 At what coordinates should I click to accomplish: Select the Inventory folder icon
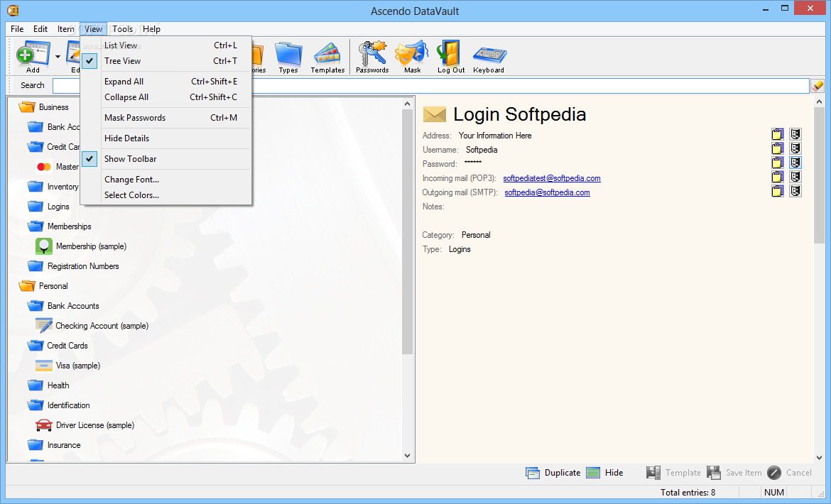tap(35, 187)
